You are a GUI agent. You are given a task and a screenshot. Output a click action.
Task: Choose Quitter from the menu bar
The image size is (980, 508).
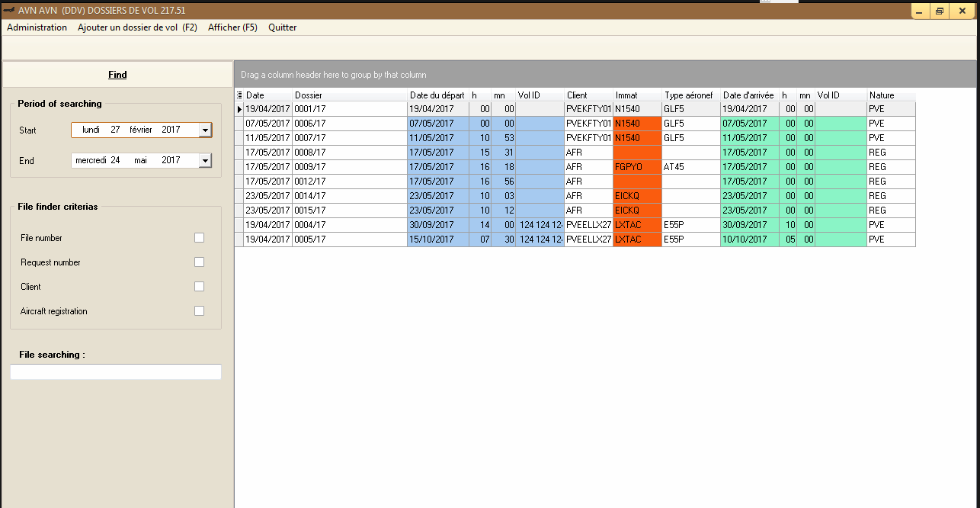pos(282,27)
